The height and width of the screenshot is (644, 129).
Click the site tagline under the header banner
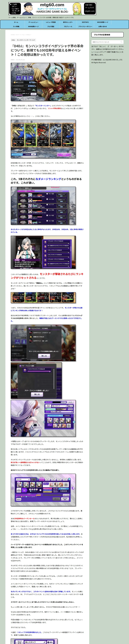(x=41, y=17)
